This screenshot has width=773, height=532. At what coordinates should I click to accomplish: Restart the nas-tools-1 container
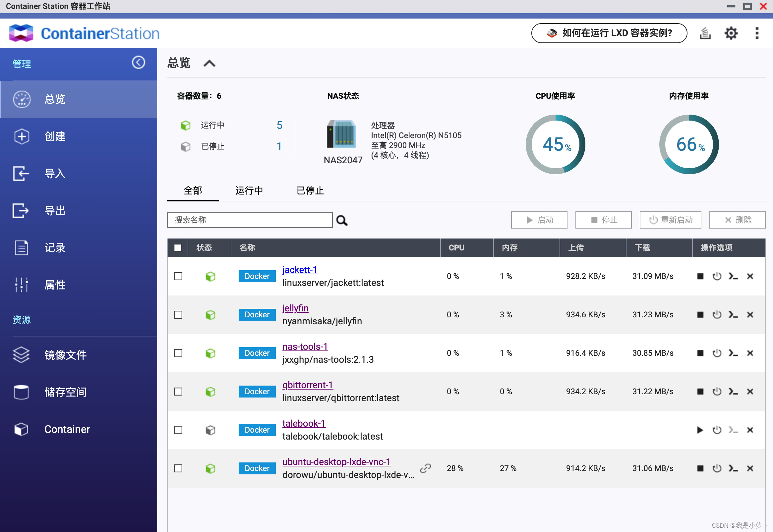717,353
